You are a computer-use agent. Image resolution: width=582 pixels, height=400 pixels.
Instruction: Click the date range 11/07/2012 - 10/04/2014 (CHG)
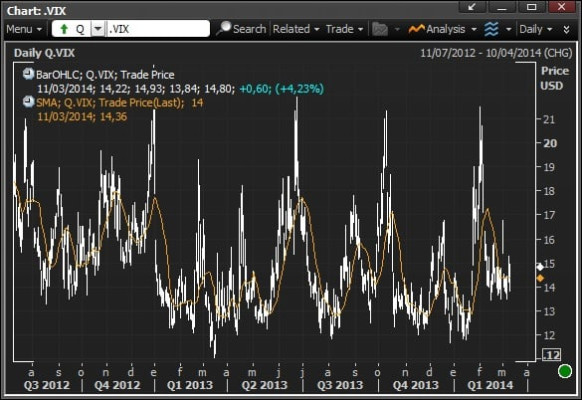point(496,53)
